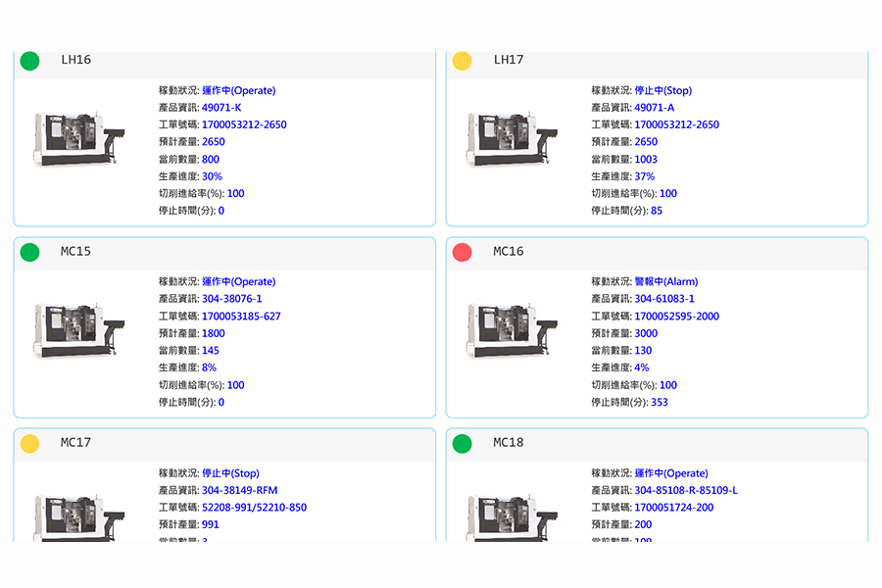The image size is (882, 588).
Task: Click LH16 work order 1700053212-2650
Action: click(244, 124)
